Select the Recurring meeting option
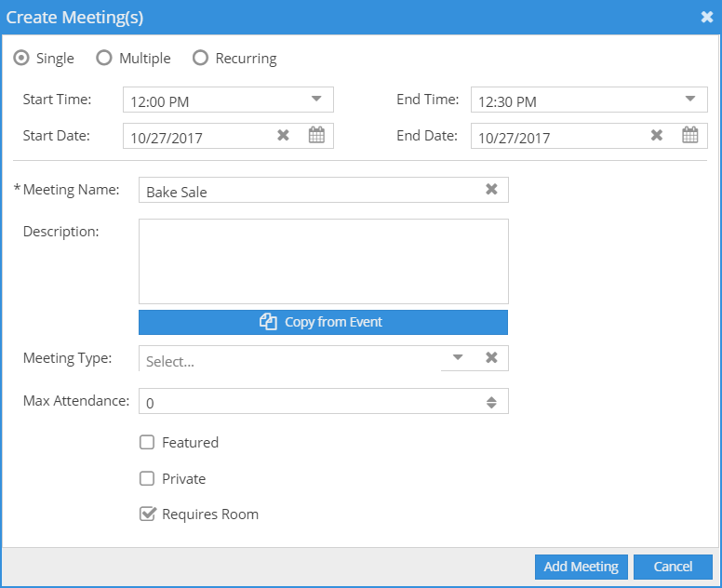Screen dimensions: 722x588 (x=200, y=58)
